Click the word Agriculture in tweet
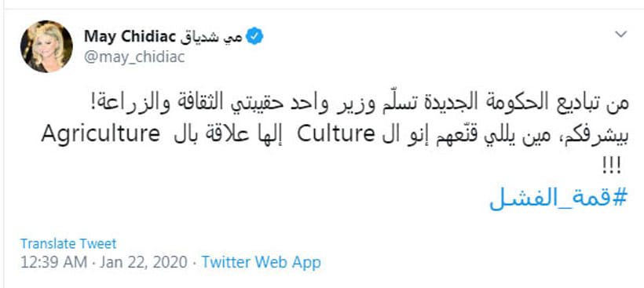 pyautogui.click(x=101, y=134)
